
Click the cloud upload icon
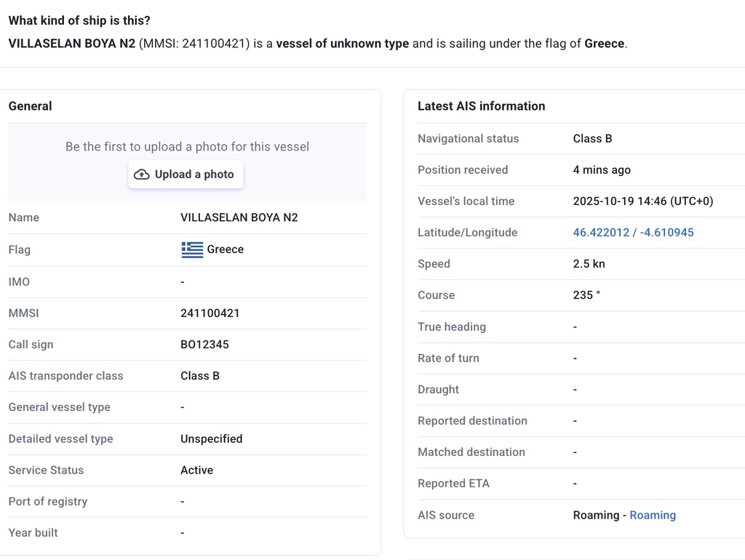(142, 175)
